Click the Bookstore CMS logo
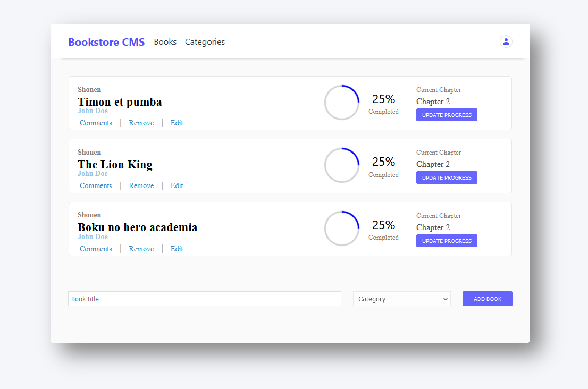Screen dimensions: 588x389 pos(106,42)
